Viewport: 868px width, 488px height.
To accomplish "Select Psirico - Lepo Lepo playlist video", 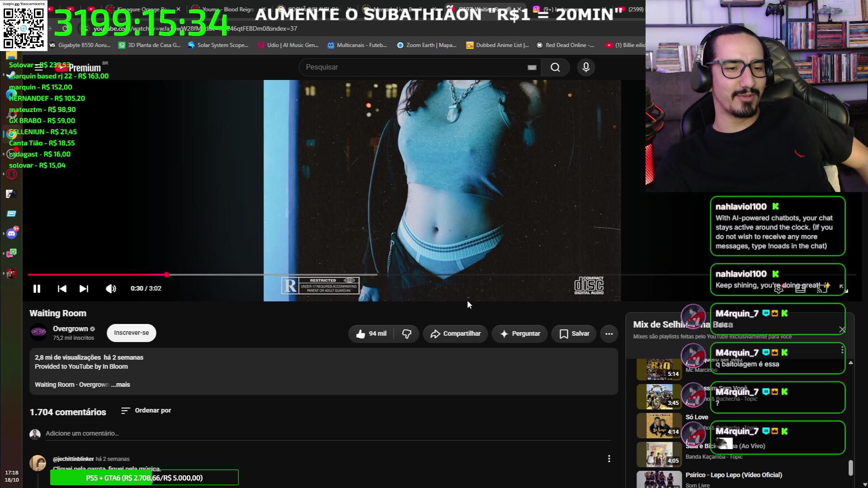I will 733,475.
